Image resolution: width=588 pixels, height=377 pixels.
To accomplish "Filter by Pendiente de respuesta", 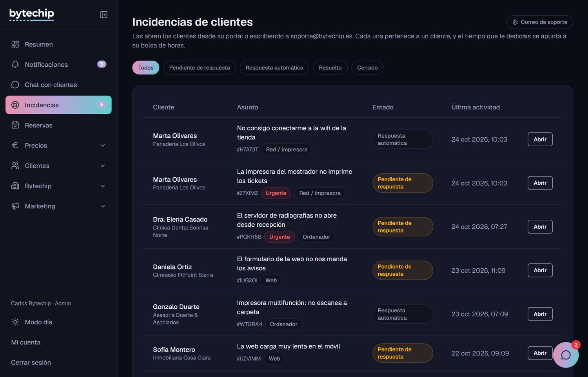I will tap(200, 67).
